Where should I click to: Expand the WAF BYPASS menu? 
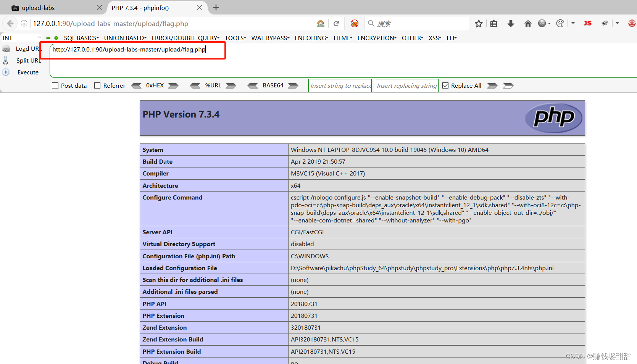tap(270, 38)
